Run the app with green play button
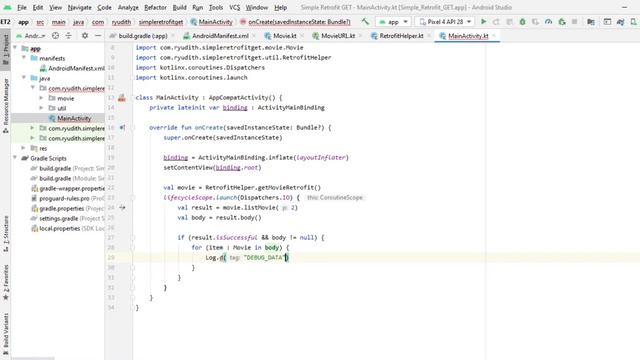Viewport: 640px width, 360px height. [x=483, y=22]
